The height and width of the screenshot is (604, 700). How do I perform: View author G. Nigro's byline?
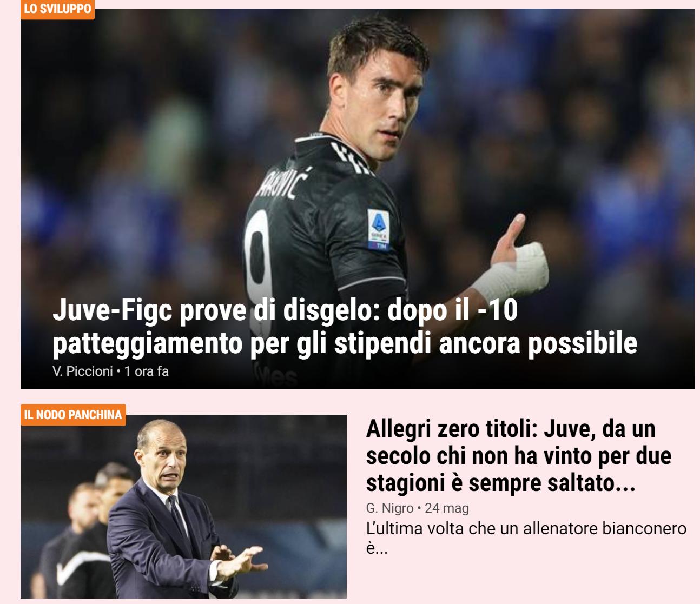click(389, 508)
